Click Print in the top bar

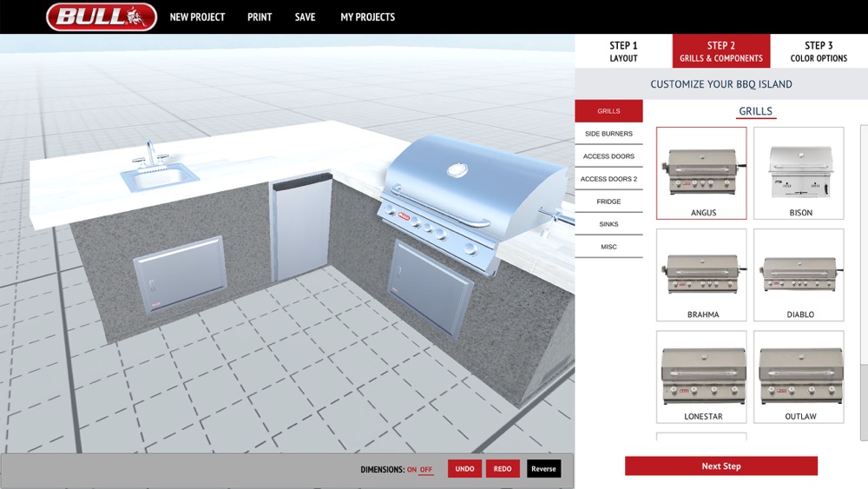[259, 17]
